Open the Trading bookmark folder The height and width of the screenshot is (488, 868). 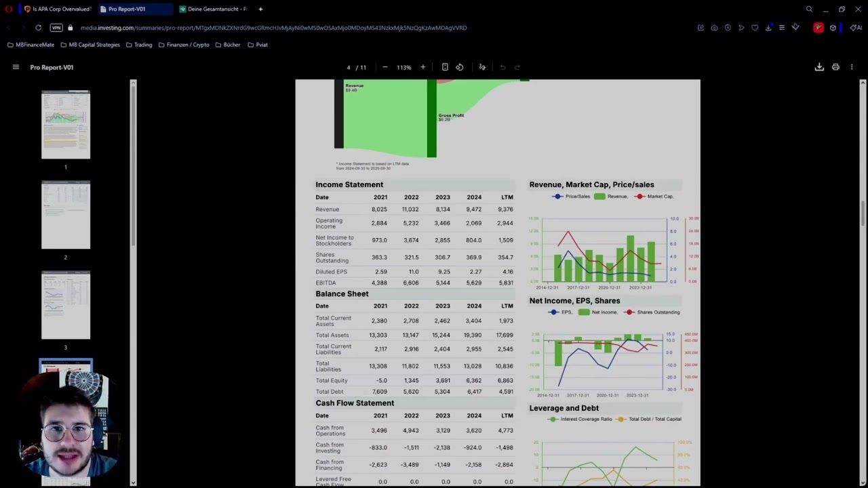(139, 45)
